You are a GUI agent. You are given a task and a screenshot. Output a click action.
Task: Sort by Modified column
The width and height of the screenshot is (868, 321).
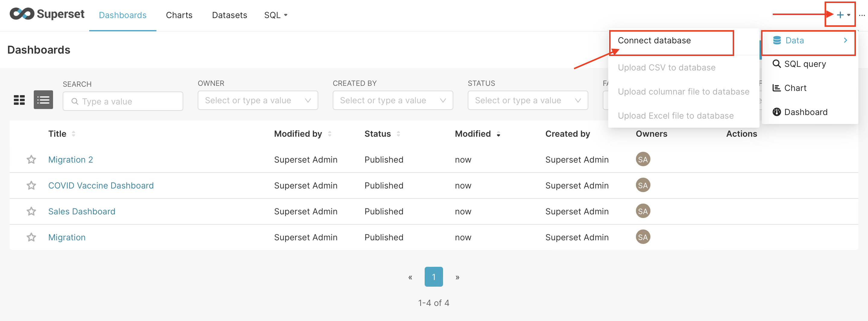(473, 134)
